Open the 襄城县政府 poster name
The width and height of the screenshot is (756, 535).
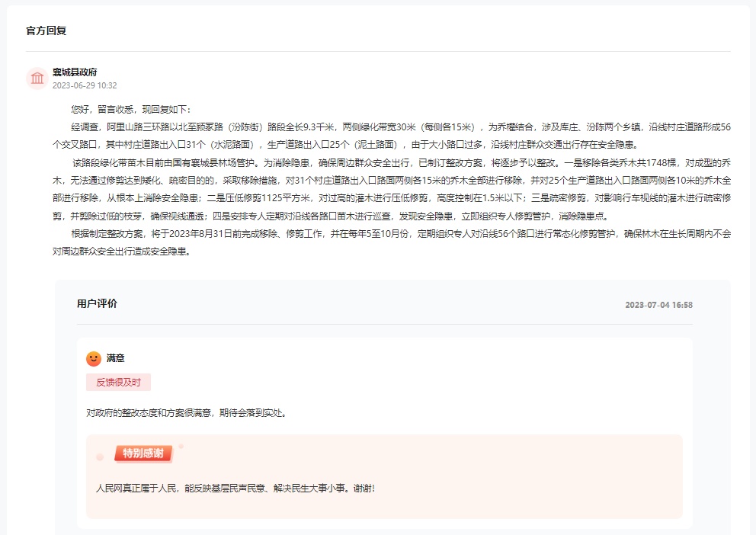tap(75, 72)
